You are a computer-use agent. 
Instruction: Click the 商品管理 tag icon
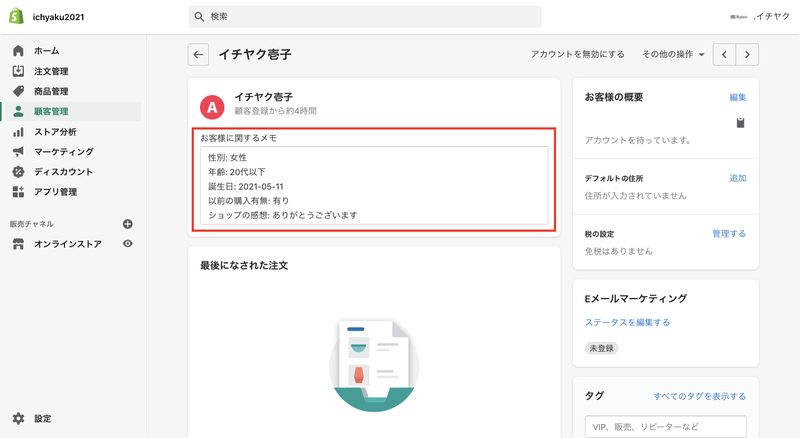pos(18,91)
